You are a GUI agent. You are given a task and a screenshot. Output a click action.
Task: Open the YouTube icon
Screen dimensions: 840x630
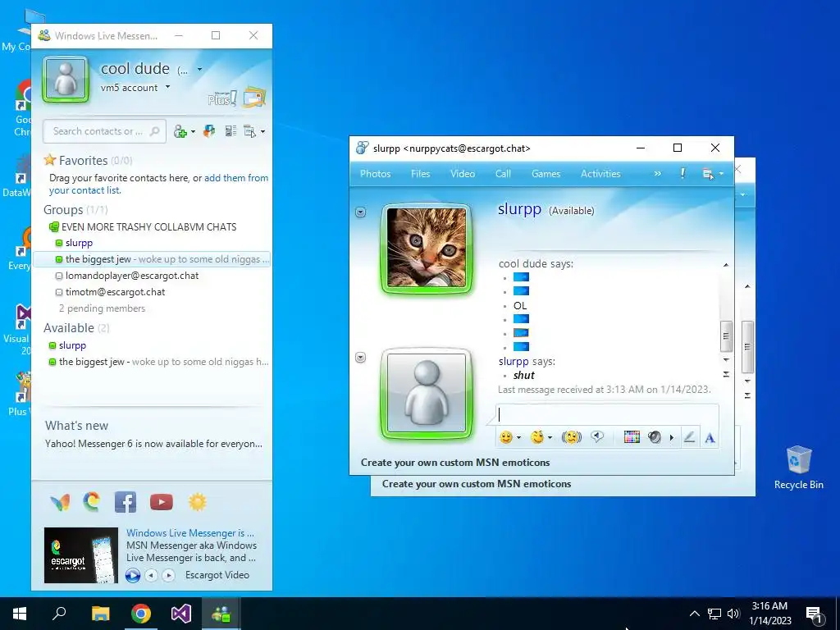162,502
